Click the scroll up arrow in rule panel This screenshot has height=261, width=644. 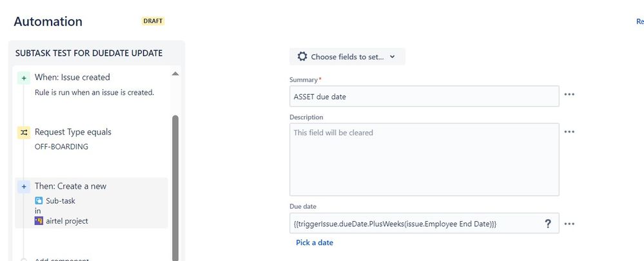point(175,74)
